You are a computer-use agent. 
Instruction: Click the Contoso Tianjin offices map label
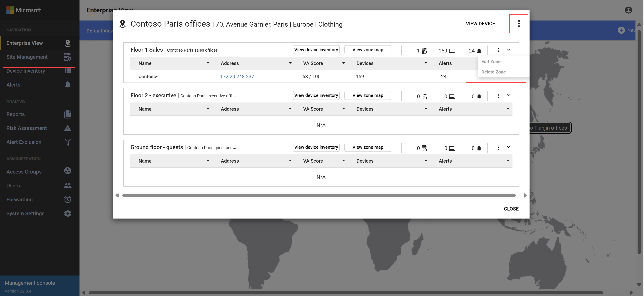pos(550,128)
